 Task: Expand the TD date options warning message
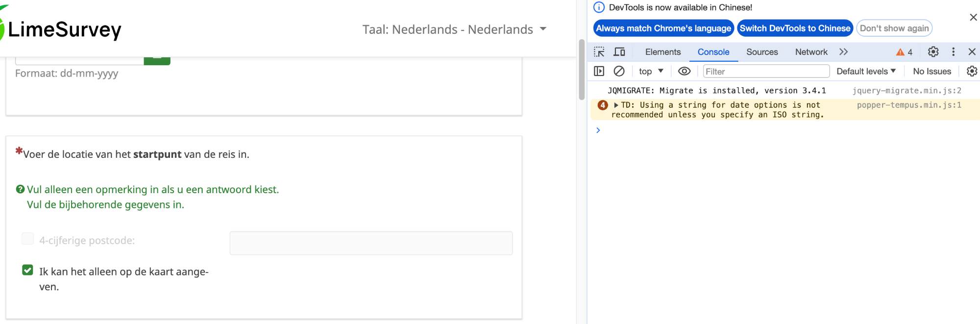[616, 105]
